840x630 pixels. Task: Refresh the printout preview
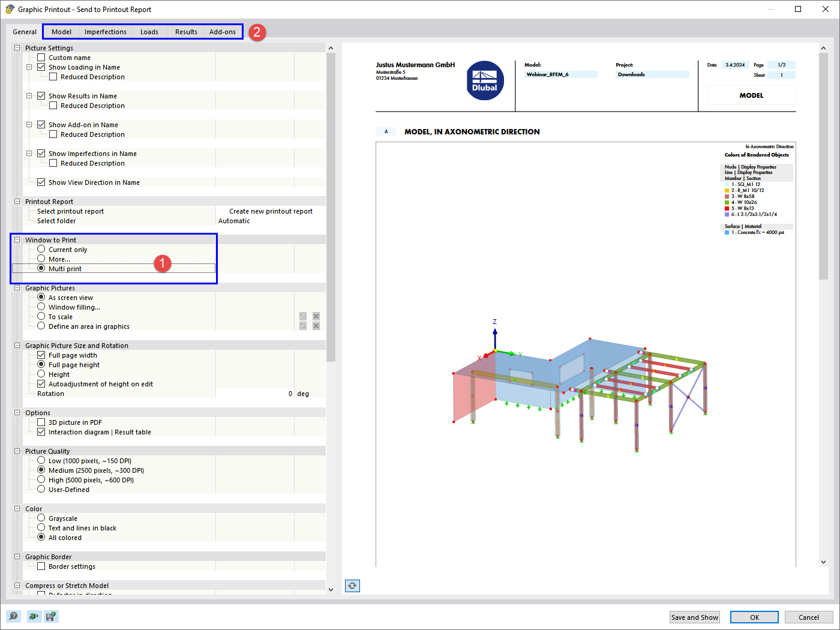click(353, 586)
